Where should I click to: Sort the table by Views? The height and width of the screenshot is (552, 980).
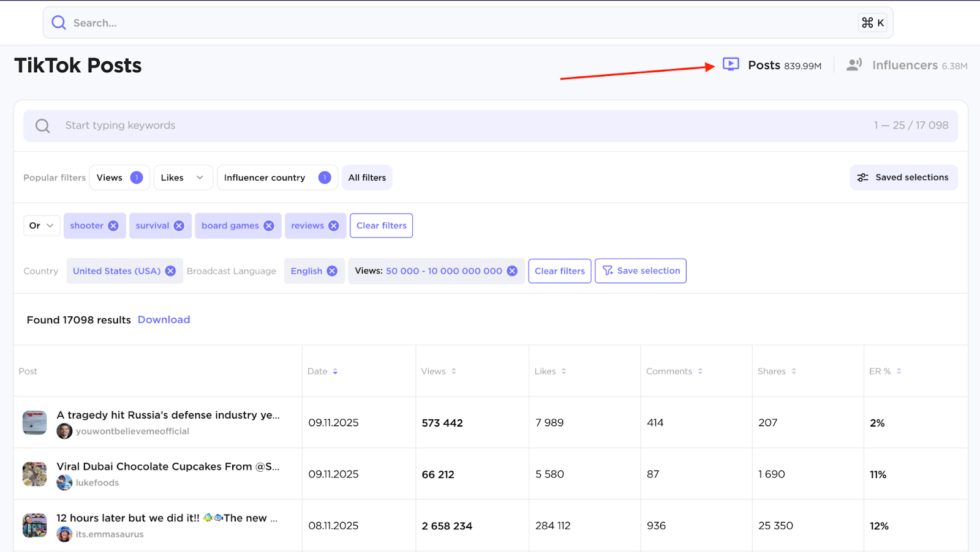(x=453, y=371)
